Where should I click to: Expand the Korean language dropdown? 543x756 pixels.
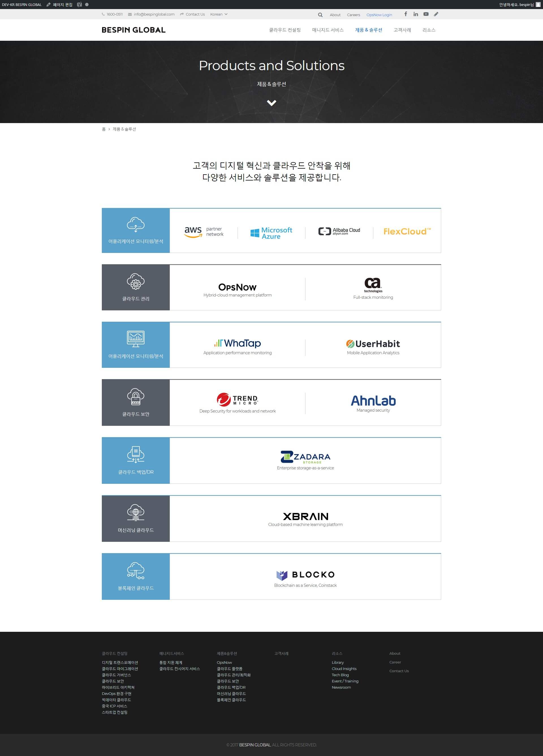click(x=219, y=14)
